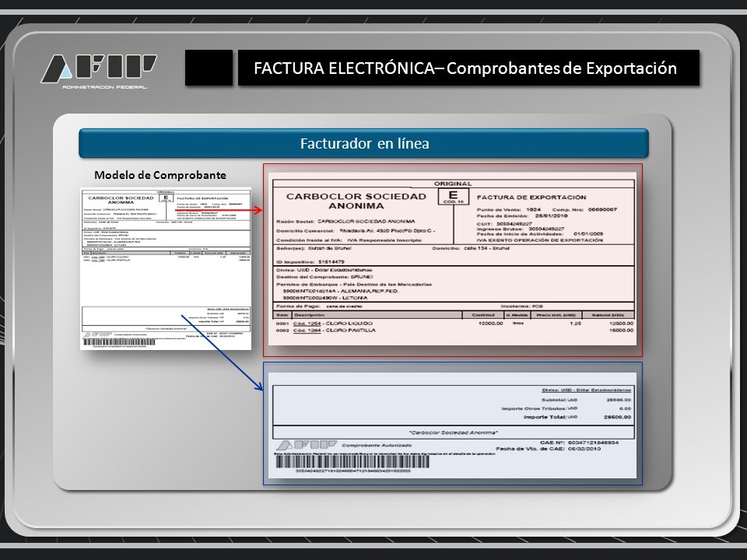Click subtotal 16000.00 in CLORO PASTILLA row
The height and width of the screenshot is (560, 747).
coord(621,330)
